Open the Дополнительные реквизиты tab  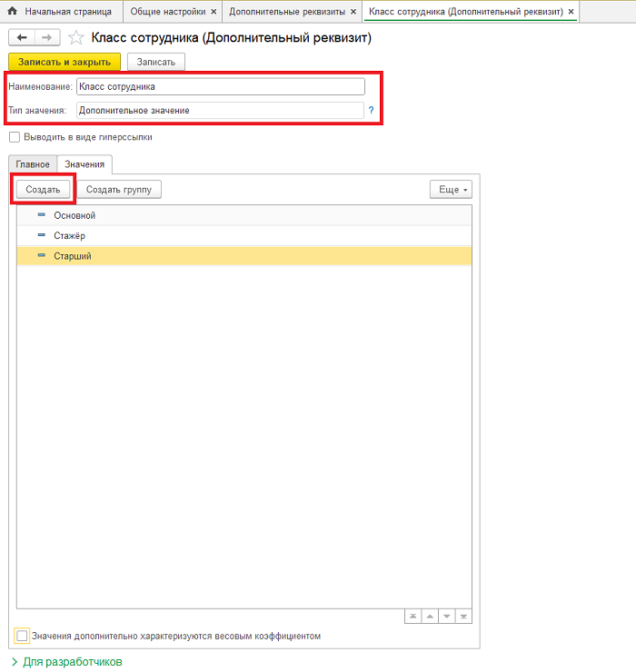pyautogui.click(x=286, y=12)
